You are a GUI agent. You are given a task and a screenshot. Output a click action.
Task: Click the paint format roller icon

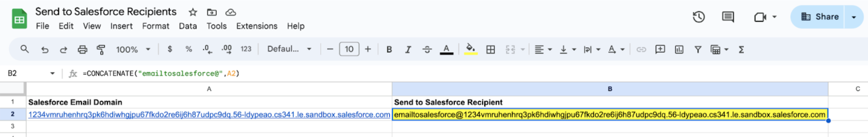(101, 50)
